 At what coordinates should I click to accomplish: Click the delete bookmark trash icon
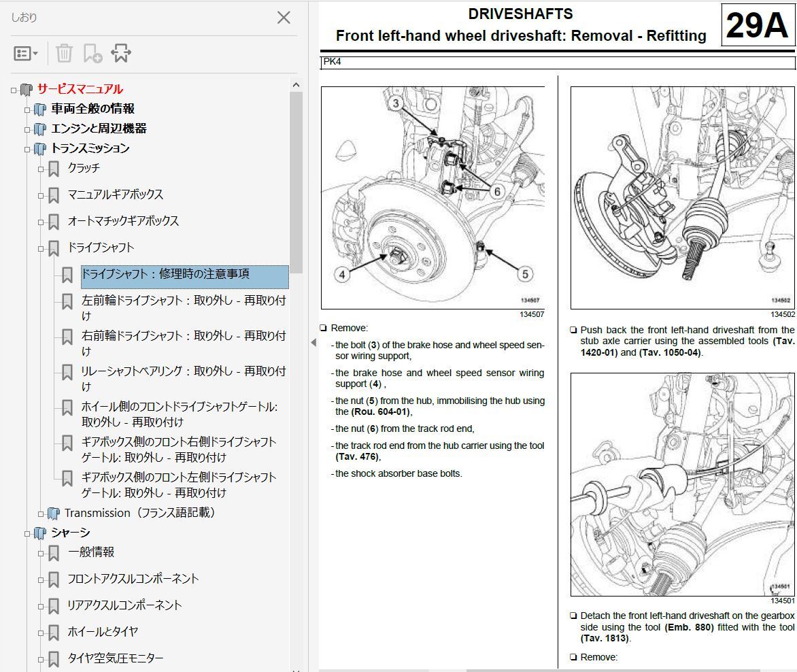(x=64, y=53)
